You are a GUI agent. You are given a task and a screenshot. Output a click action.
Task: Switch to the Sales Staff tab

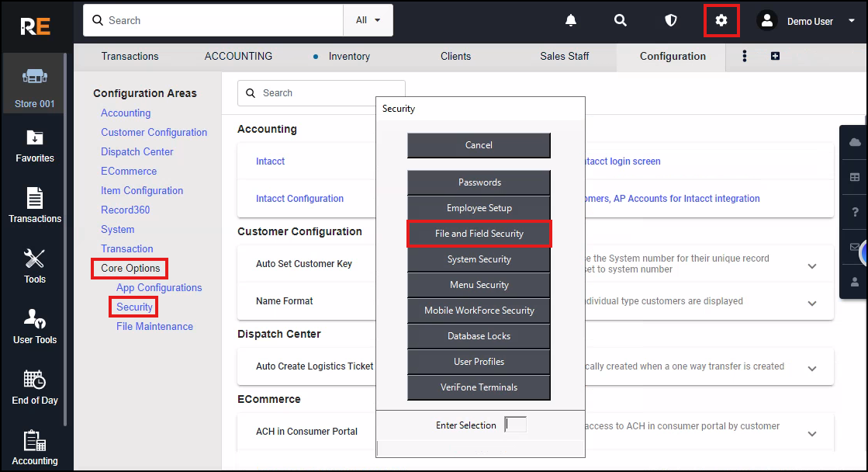pyautogui.click(x=564, y=56)
